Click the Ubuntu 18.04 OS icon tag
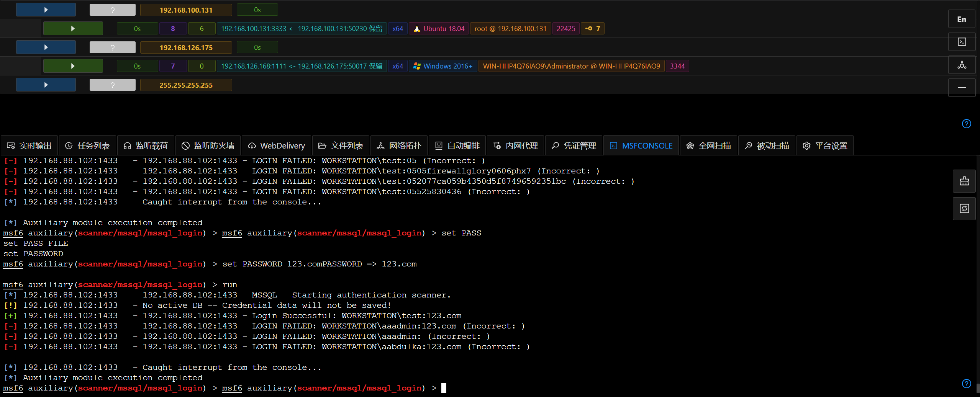The height and width of the screenshot is (397, 980). [439, 28]
